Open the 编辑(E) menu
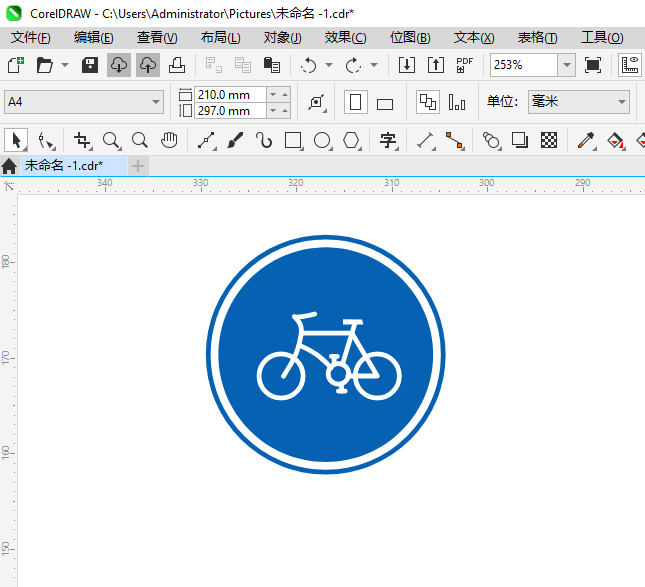This screenshot has height=587, width=645. (93, 38)
